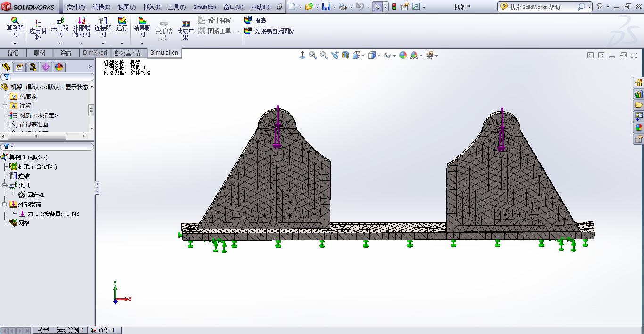Click the Print icon
Screen dimensions: 644x334
[x=343, y=7]
